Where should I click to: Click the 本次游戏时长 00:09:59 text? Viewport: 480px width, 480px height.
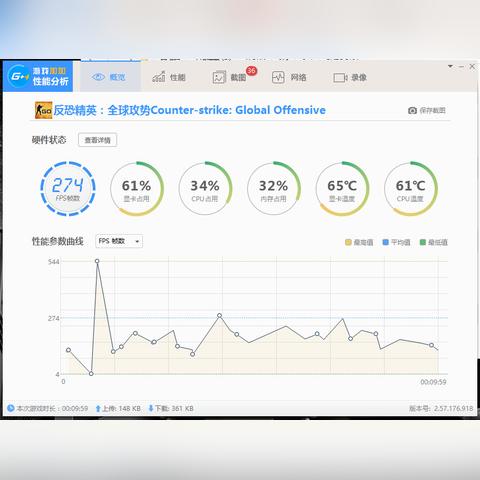[x=52, y=408]
